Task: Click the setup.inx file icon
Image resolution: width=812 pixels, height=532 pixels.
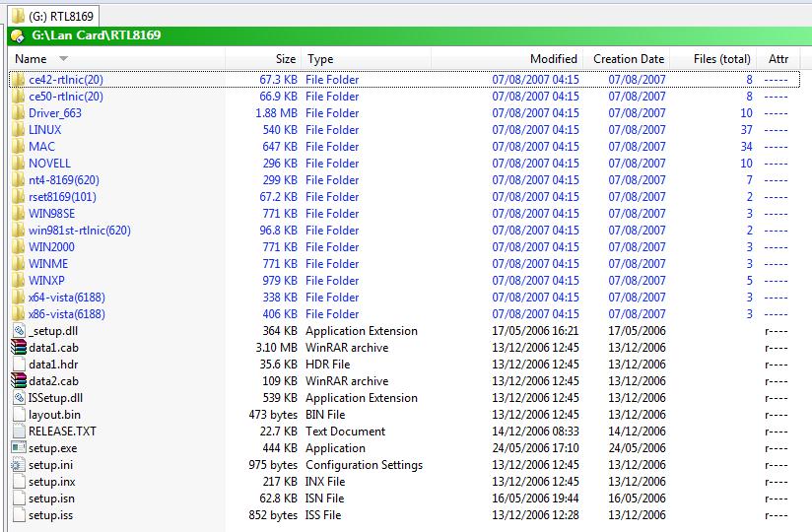Action: pyautogui.click(x=19, y=482)
